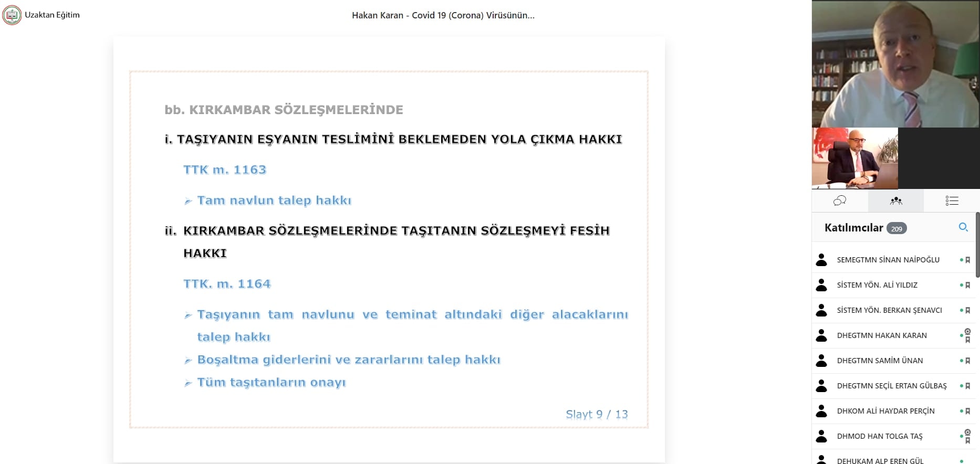Image resolution: width=980 pixels, height=464 pixels.
Task: Select participant DHEGTMN HAKAN KARAN
Action: 894,335
